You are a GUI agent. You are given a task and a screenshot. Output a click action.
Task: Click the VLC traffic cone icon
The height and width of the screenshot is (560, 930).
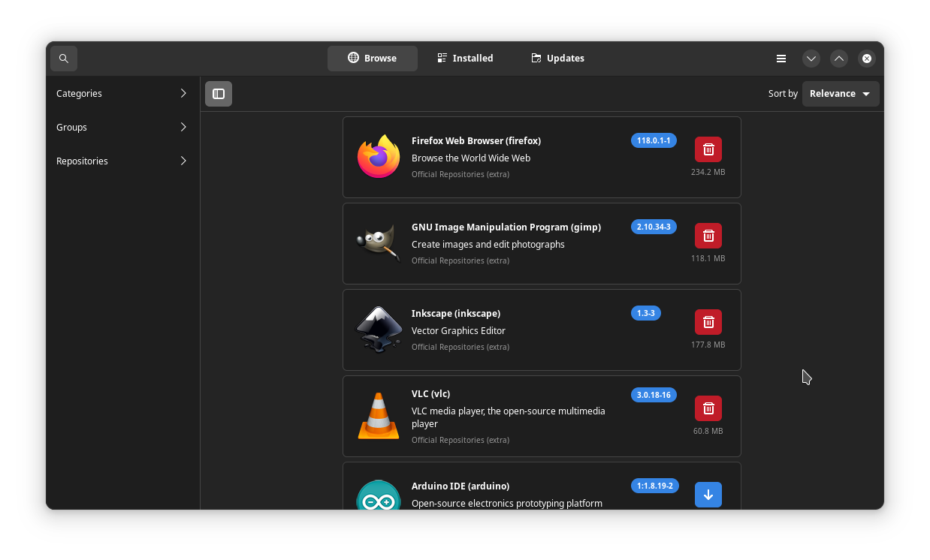379,416
